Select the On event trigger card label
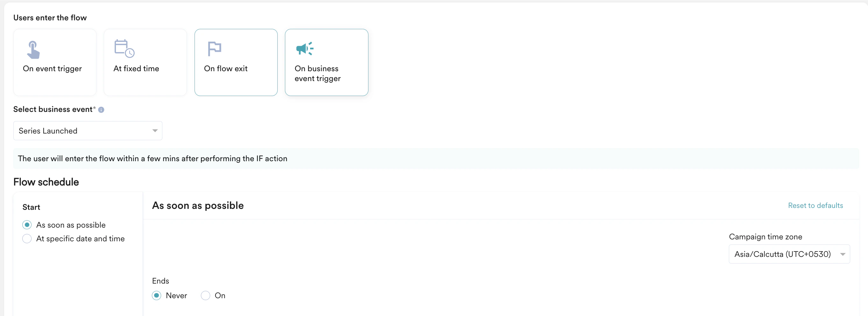The image size is (868, 316). (x=52, y=69)
